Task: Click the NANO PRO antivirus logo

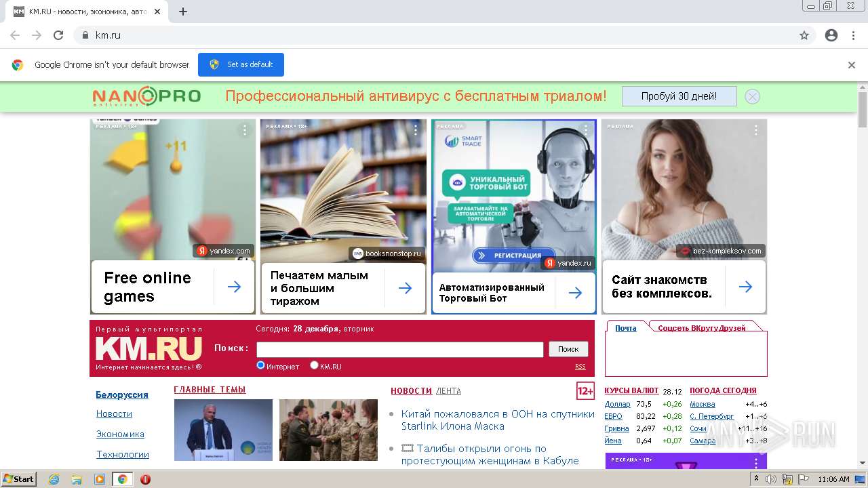Action: pos(146,96)
